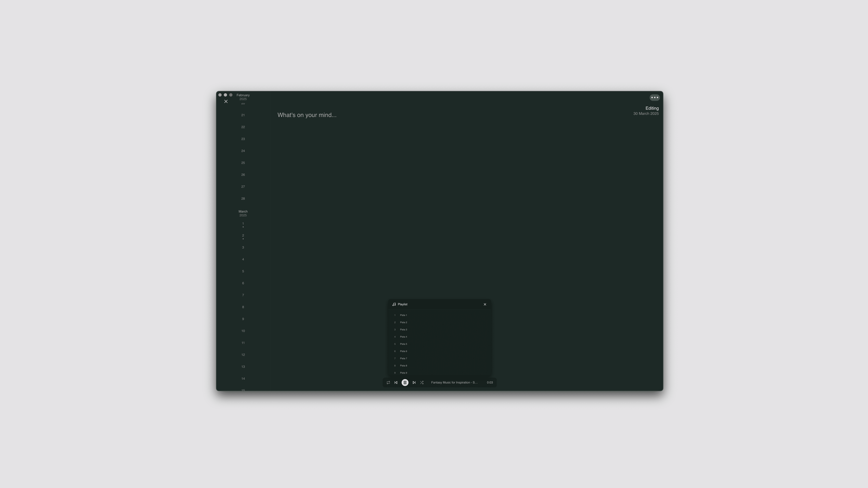Screen dimensions: 868x488
Task: Skip to the next track
Action: click(x=414, y=383)
